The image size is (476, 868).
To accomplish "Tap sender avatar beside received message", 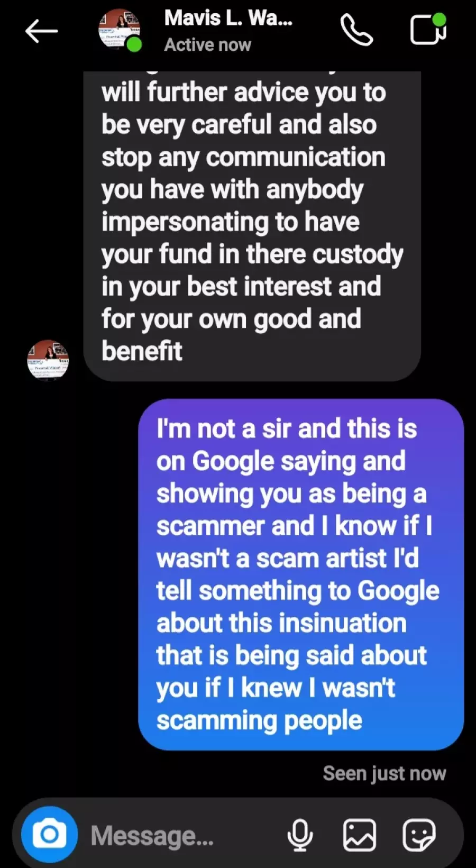I will click(48, 360).
